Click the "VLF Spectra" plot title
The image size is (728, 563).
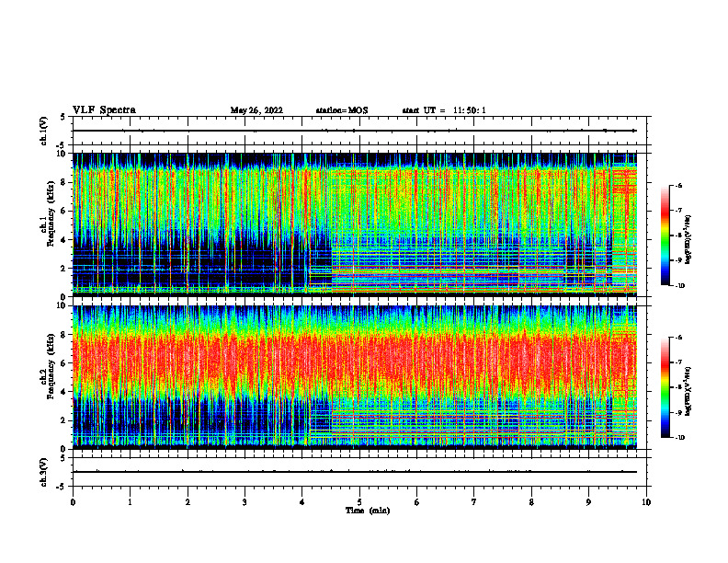coord(104,110)
